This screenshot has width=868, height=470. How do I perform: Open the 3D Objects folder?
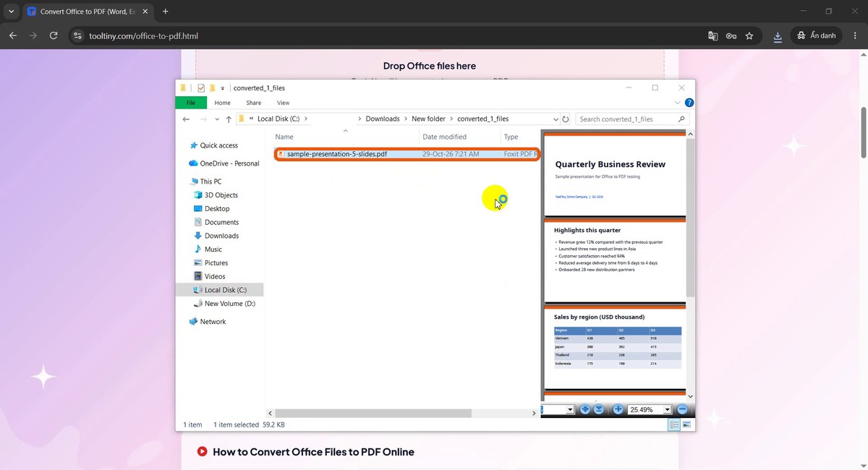coord(216,195)
